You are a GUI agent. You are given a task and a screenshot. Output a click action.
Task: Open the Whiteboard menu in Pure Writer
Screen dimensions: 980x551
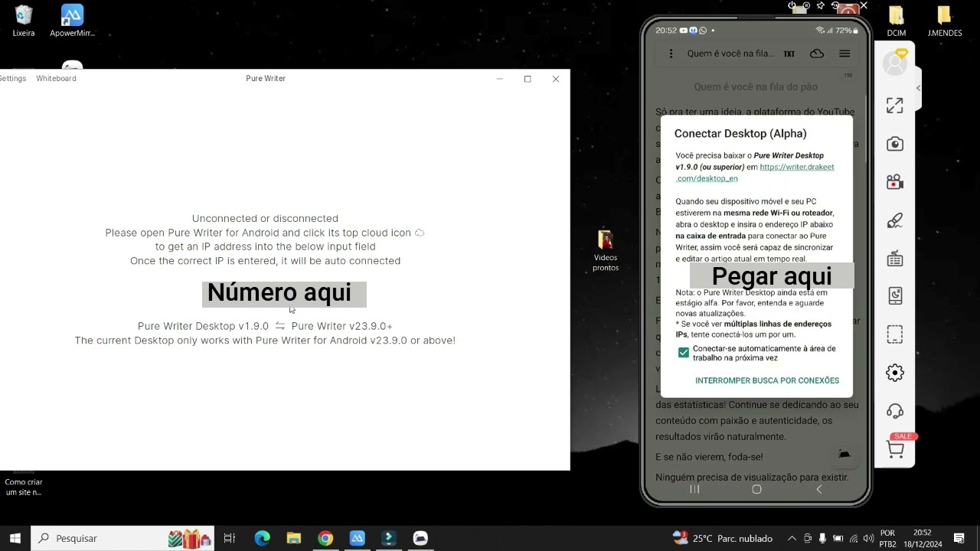56,78
